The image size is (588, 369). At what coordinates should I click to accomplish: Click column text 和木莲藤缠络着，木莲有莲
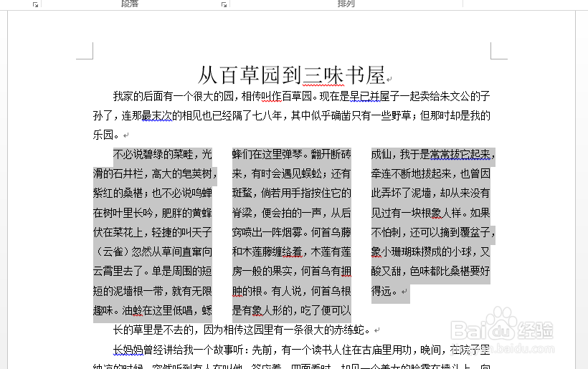tap(291, 251)
